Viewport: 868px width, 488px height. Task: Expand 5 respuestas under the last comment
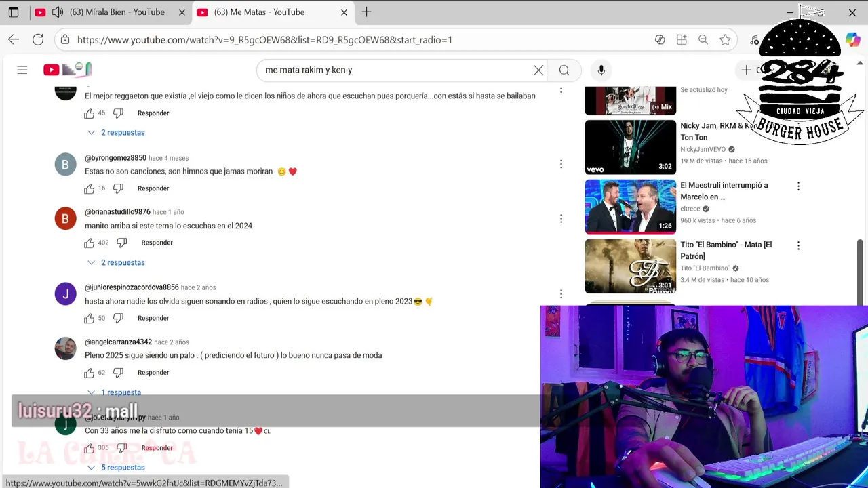tap(116, 468)
